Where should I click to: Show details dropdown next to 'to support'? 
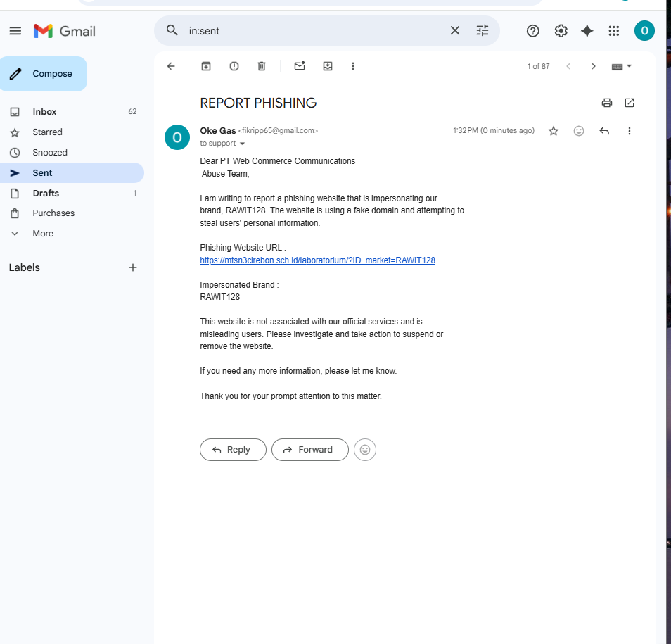pyautogui.click(x=242, y=144)
